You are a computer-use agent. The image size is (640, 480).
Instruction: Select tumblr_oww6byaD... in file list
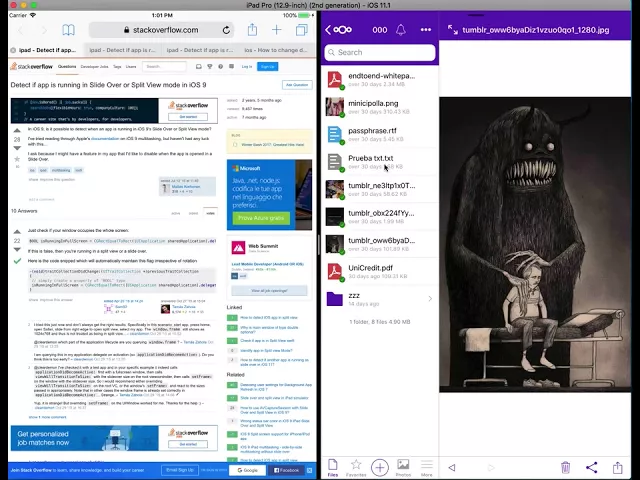(x=380, y=244)
